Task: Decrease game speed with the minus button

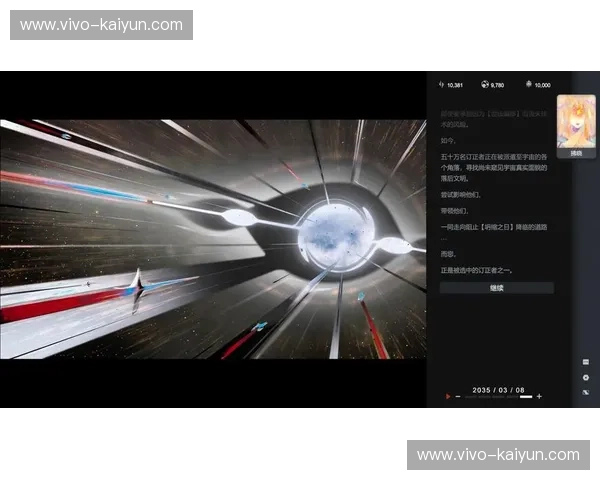Action: 458,397
